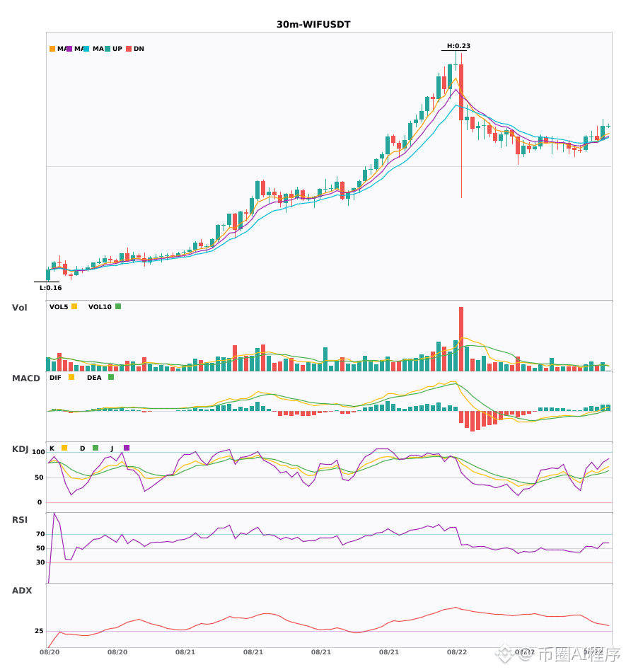The image size is (626, 672).
Task: Click the cyan MA legend swatch
Action: (86, 49)
